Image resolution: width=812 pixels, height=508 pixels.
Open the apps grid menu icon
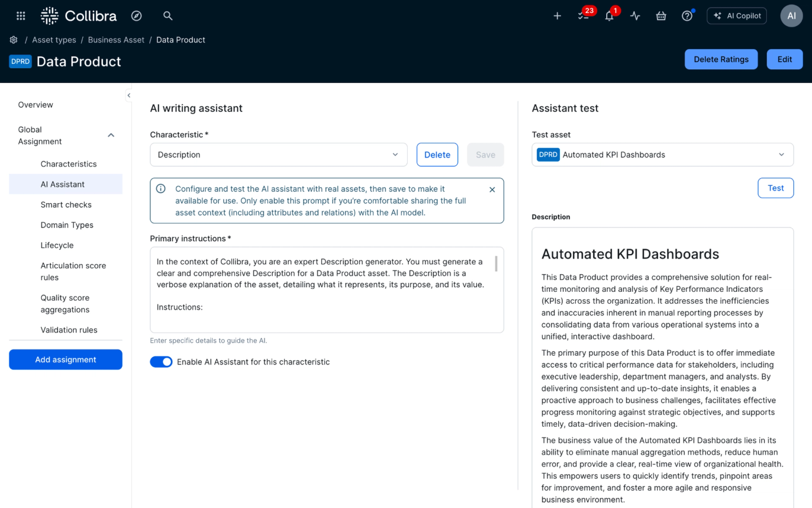(x=21, y=16)
